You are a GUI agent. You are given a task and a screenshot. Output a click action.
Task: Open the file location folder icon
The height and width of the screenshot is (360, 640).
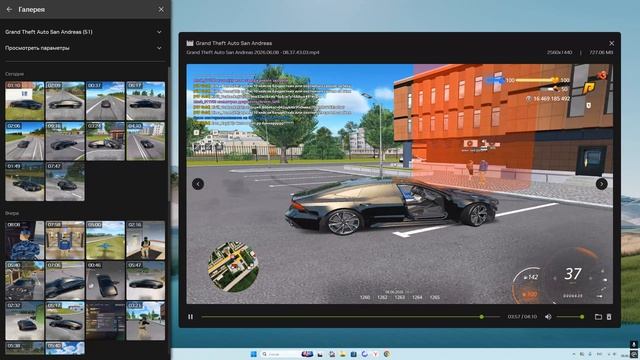tap(598, 317)
